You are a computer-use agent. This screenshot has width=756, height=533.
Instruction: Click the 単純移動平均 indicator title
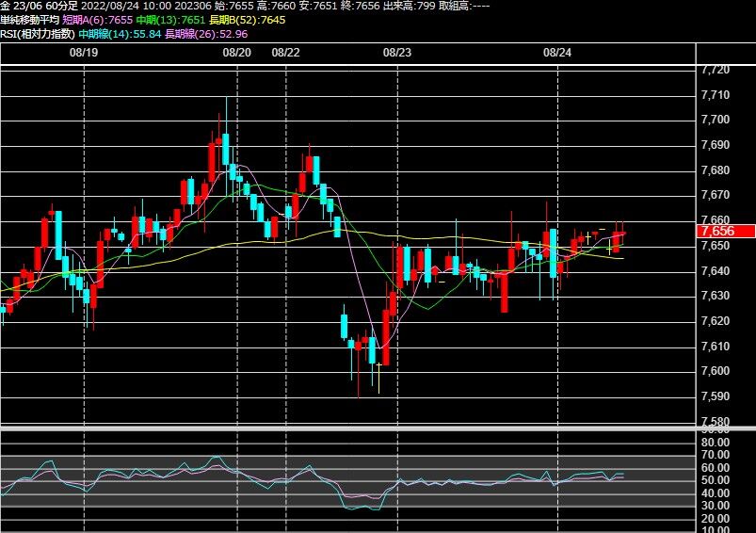[x=29, y=20]
